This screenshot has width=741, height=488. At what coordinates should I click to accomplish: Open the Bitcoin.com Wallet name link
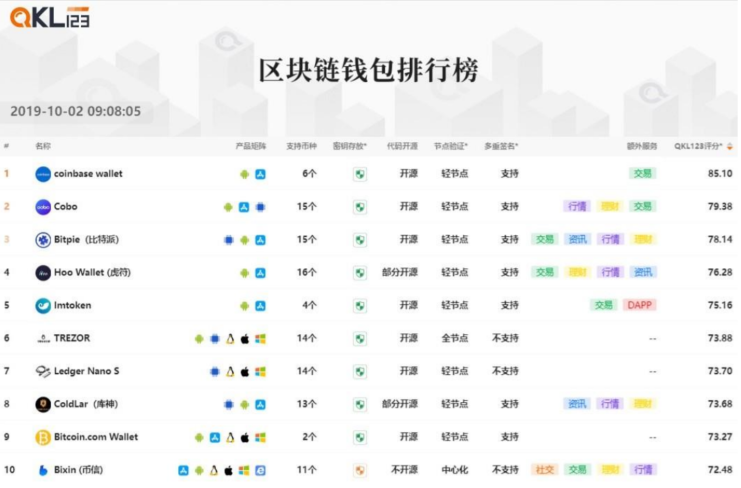[x=96, y=437]
